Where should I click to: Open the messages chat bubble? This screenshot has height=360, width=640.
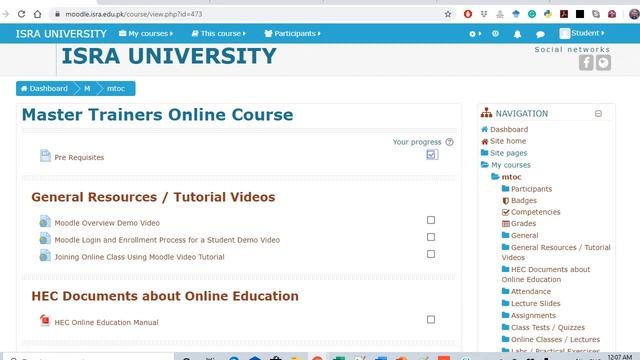click(540, 34)
